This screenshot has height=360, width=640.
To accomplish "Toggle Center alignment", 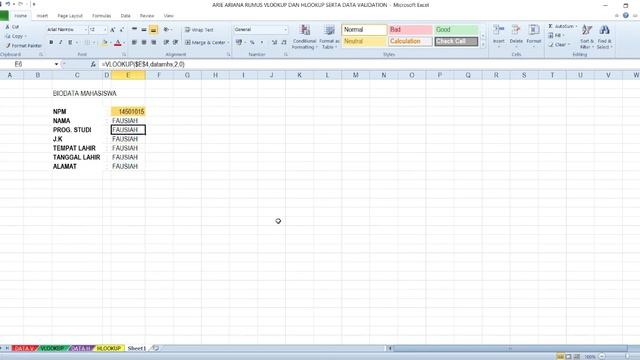I will tap(144, 42).
